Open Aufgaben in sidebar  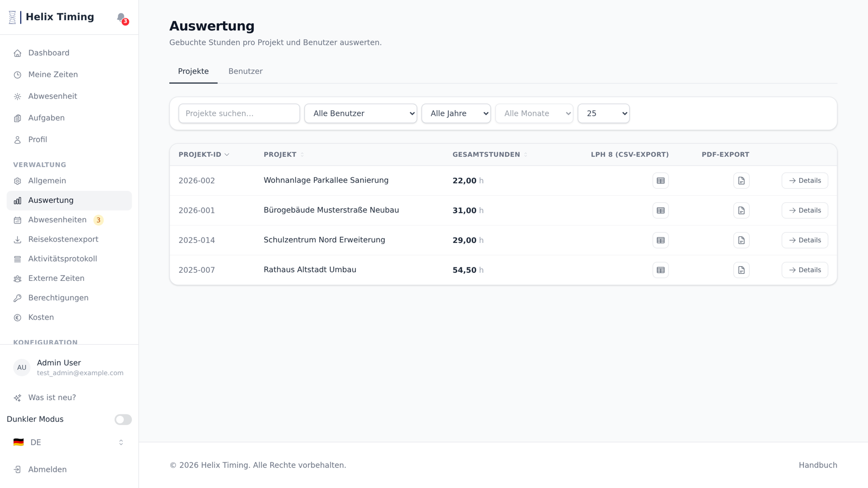[69, 118]
